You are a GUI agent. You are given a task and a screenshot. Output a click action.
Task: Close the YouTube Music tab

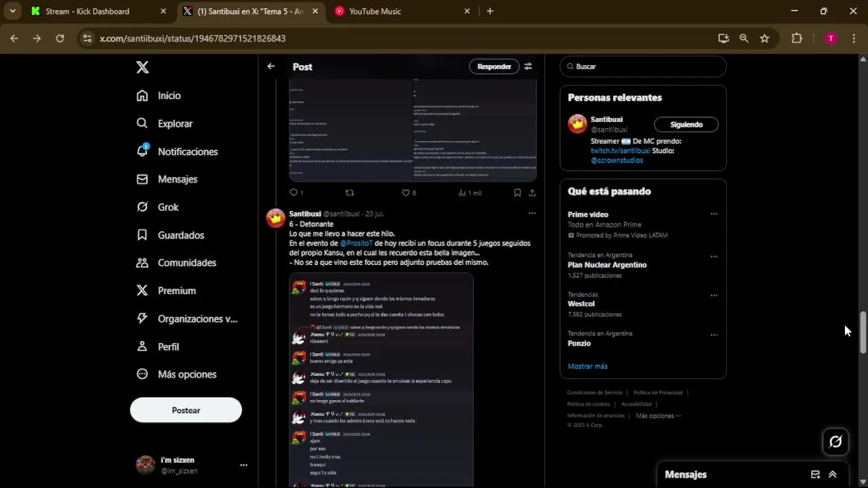[467, 11]
